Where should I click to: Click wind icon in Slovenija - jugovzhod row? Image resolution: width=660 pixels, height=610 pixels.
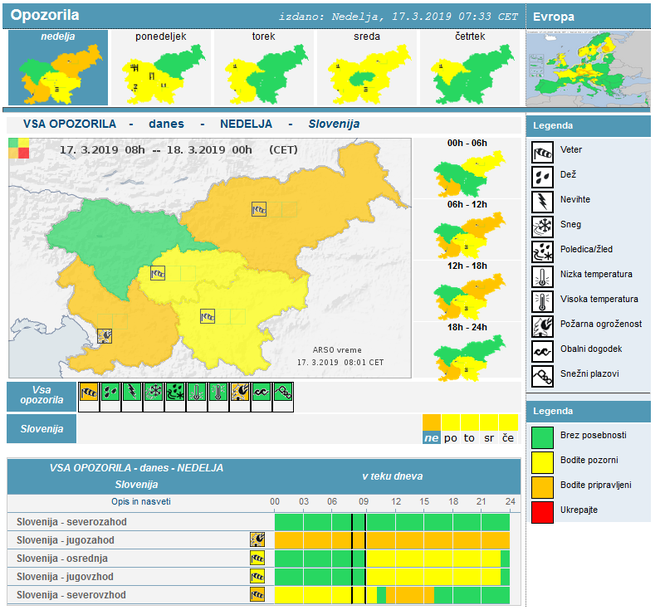click(x=257, y=576)
